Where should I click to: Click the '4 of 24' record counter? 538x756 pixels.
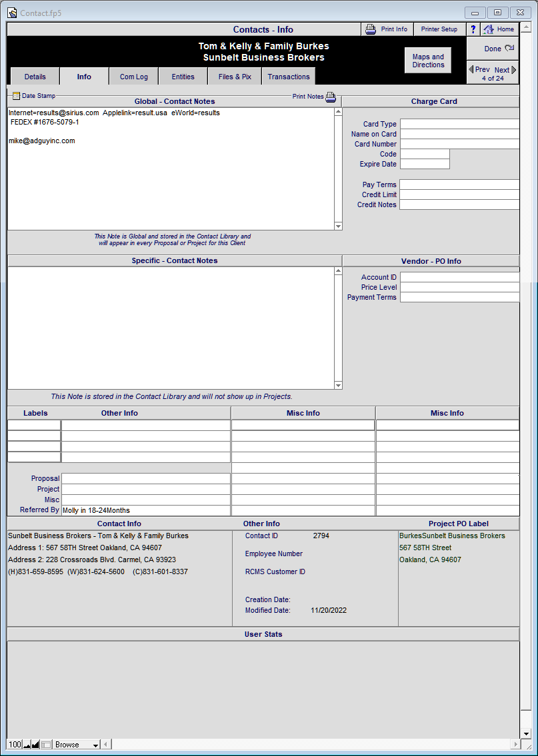coord(493,78)
